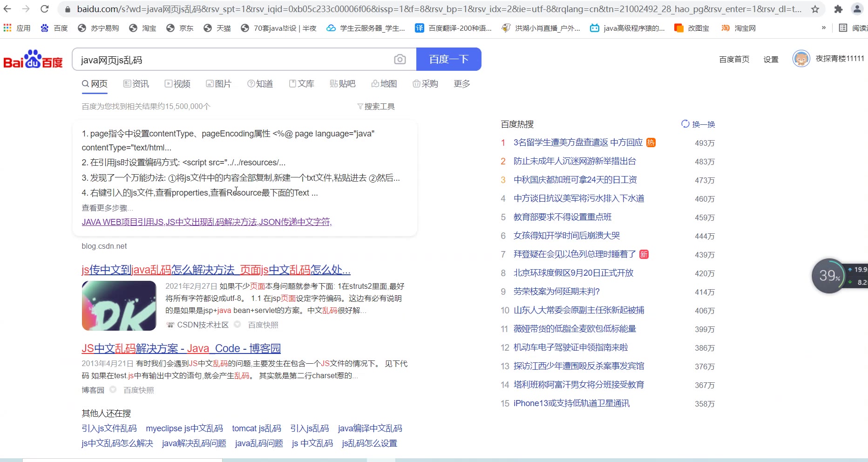Screen dimensions: 868x462
Task: Switch to the 图片 tab
Action: pyautogui.click(x=218, y=84)
